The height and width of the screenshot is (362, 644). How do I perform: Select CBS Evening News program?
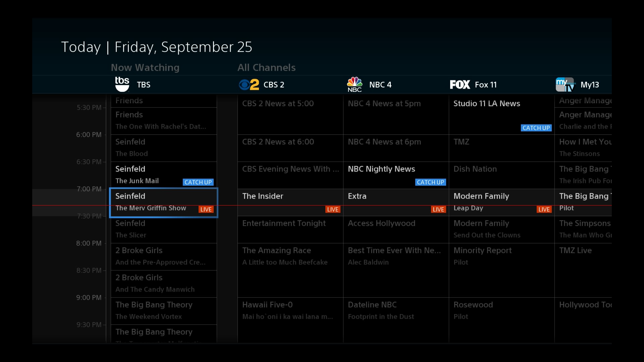290,175
